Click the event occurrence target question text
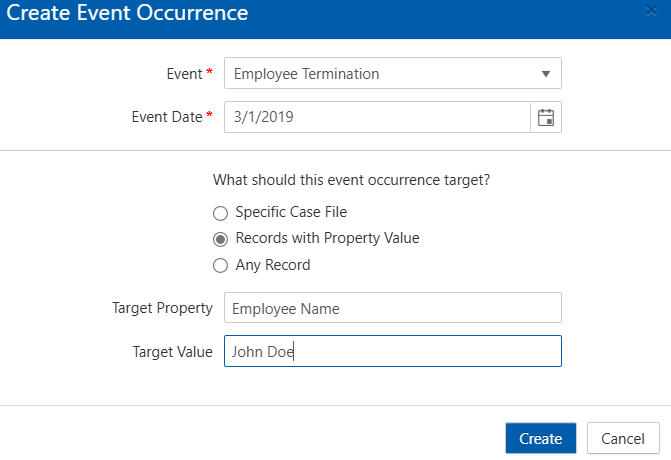This screenshot has width=671, height=460. [x=357, y=181]
